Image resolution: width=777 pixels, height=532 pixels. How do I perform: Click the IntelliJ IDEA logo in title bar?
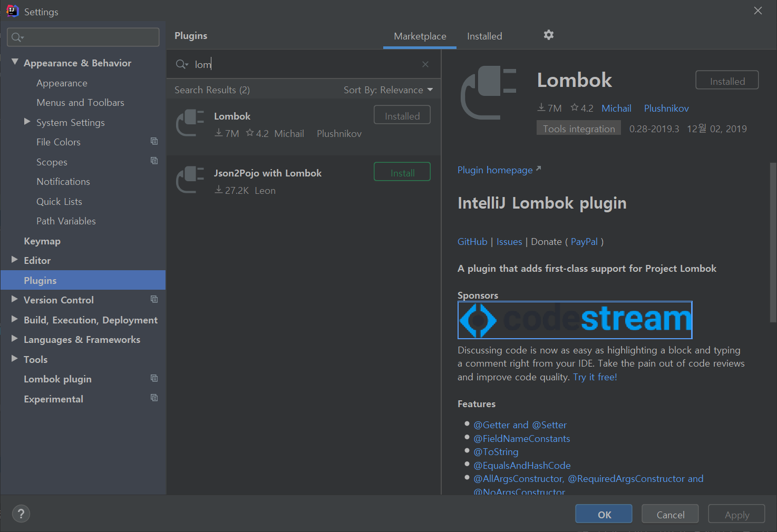click(x=12, y=11)
